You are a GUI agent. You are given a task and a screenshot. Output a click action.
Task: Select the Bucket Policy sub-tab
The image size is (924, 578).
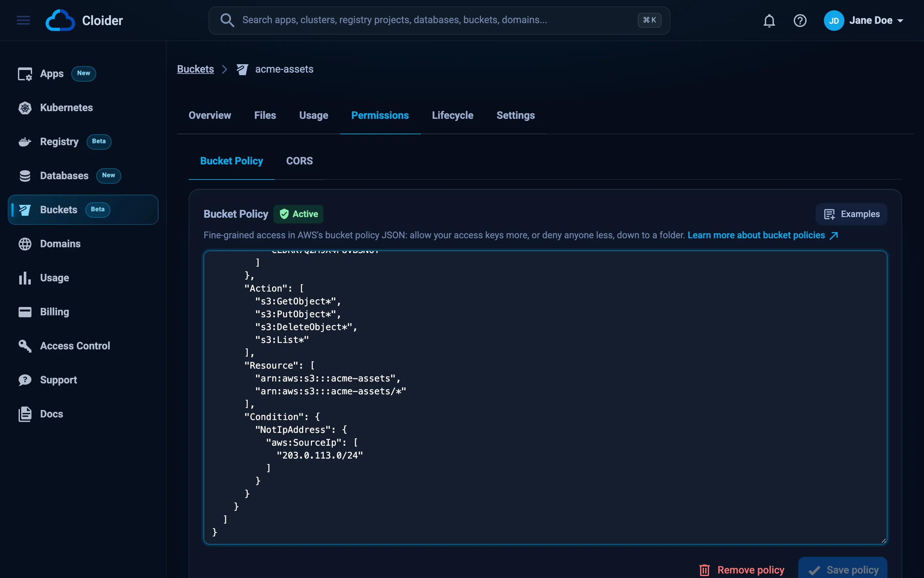231,161
